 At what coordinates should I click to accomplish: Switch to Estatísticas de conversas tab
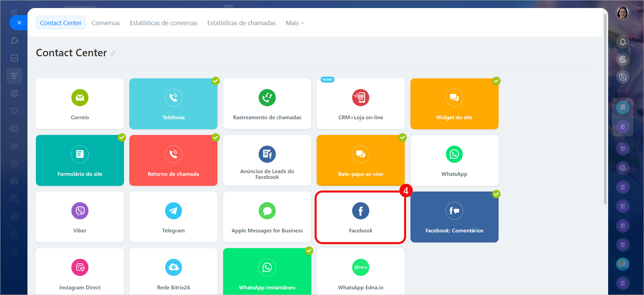(164, 23)
